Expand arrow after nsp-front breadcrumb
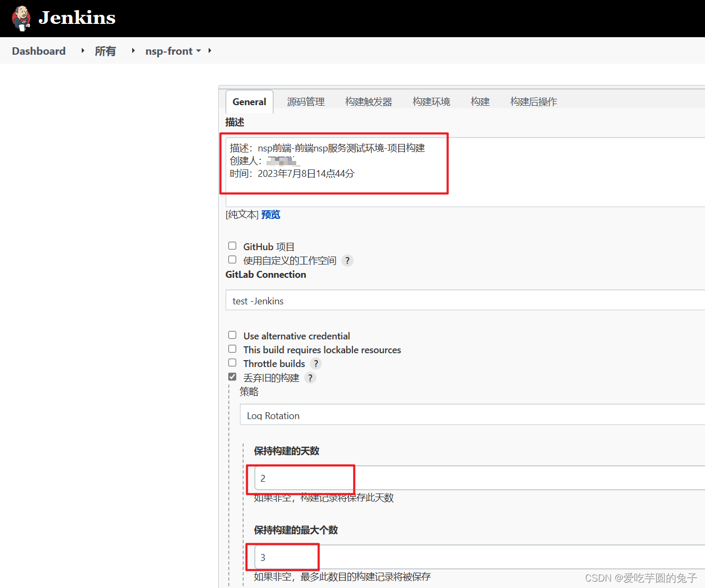Image resolution: width=705 pixels, height=588 pixels. pyautogui.click(x=210, y=50)
